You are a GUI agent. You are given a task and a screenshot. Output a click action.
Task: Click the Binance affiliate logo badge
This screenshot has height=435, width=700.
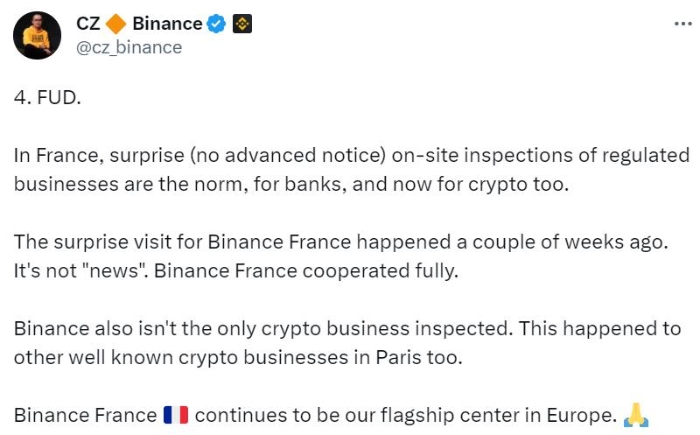point(242,24)
